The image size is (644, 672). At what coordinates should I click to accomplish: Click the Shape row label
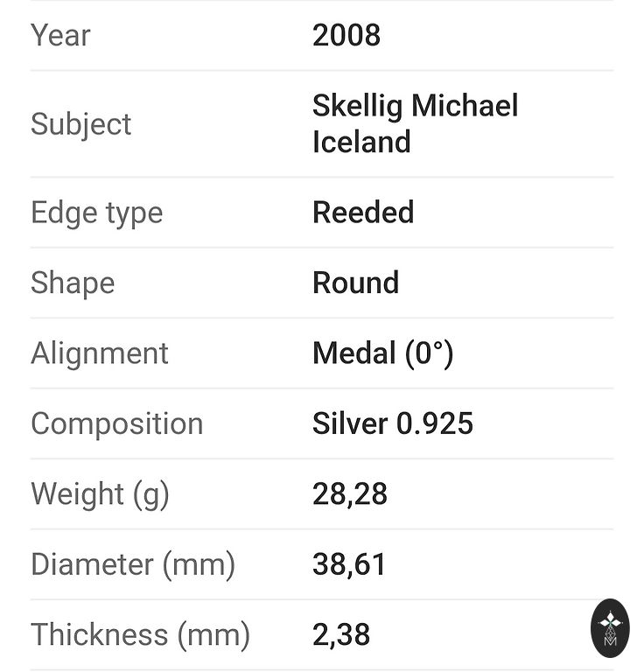[73, 283]
